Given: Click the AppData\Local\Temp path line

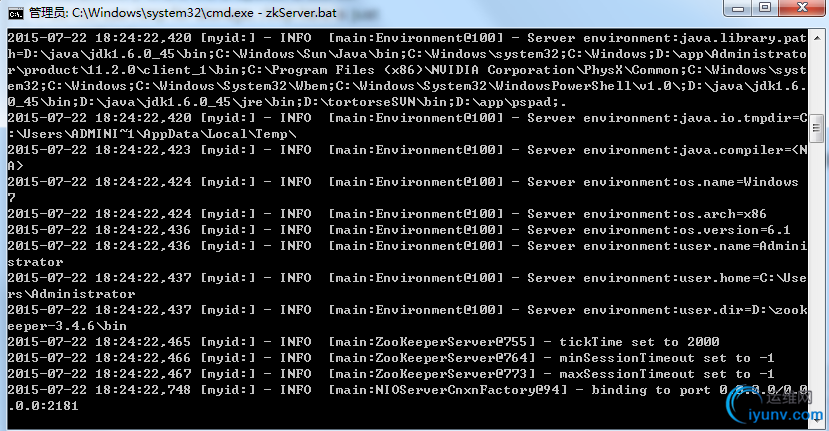Looking at the screenshot, I should point(152,134).
